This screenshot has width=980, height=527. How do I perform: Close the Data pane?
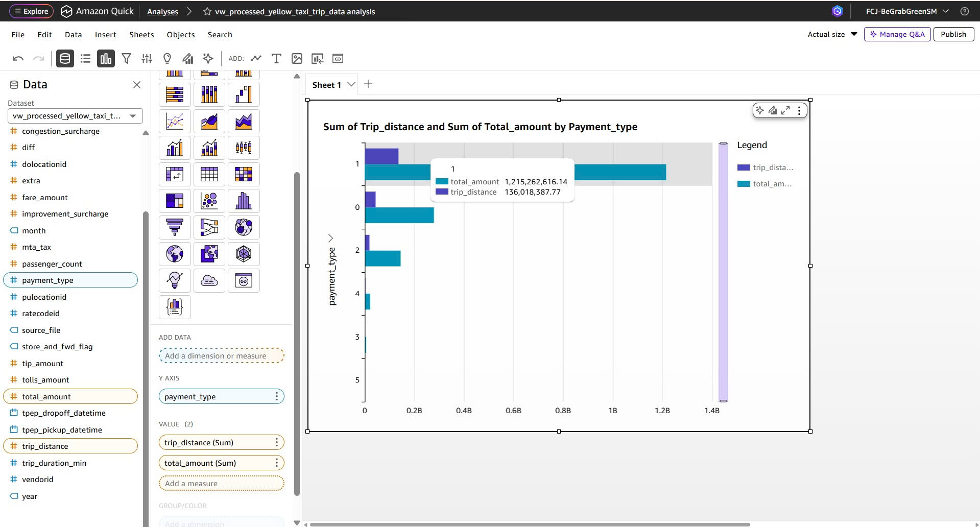click(137, 85)
